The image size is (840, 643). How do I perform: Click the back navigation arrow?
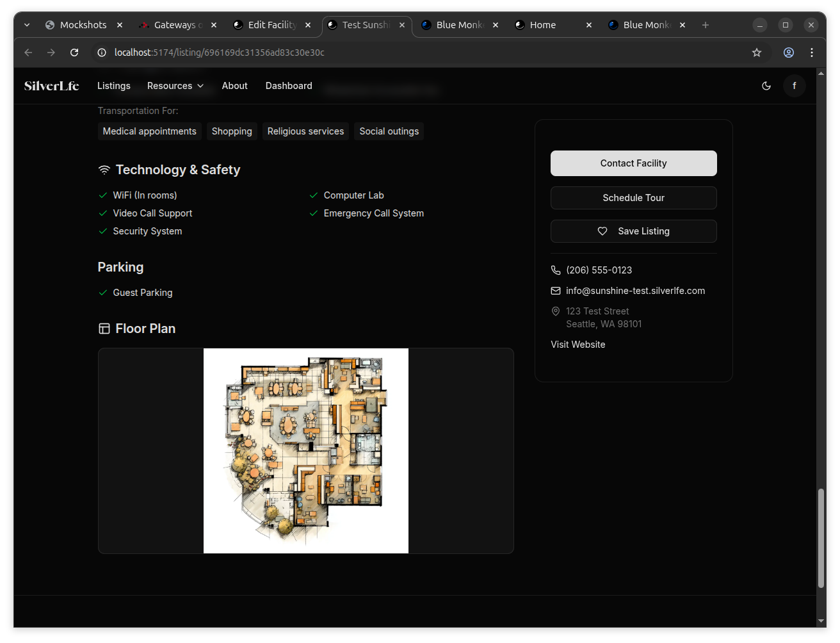(x=28, y=53)
